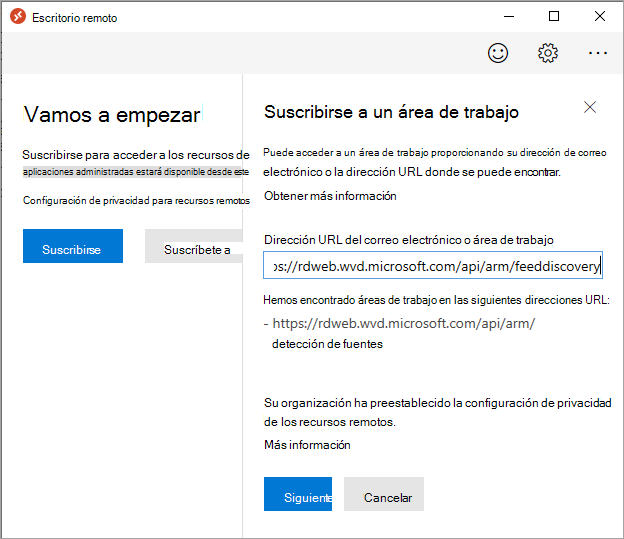The image size is (624, 539).
Task: Close the Suscribirse a un área de trabajo panel
Action: (x=590, y=107)
